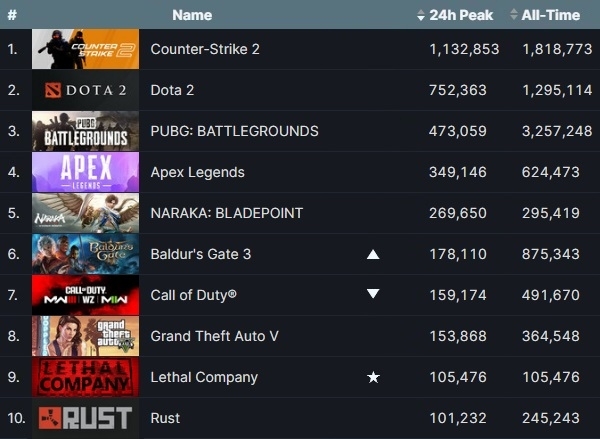Image resolution: width=600 pixels, height=439 pixels.
Task: Open the Baldur's Gate 3 link
Action: pyautogui.click(x=200, y=254)
